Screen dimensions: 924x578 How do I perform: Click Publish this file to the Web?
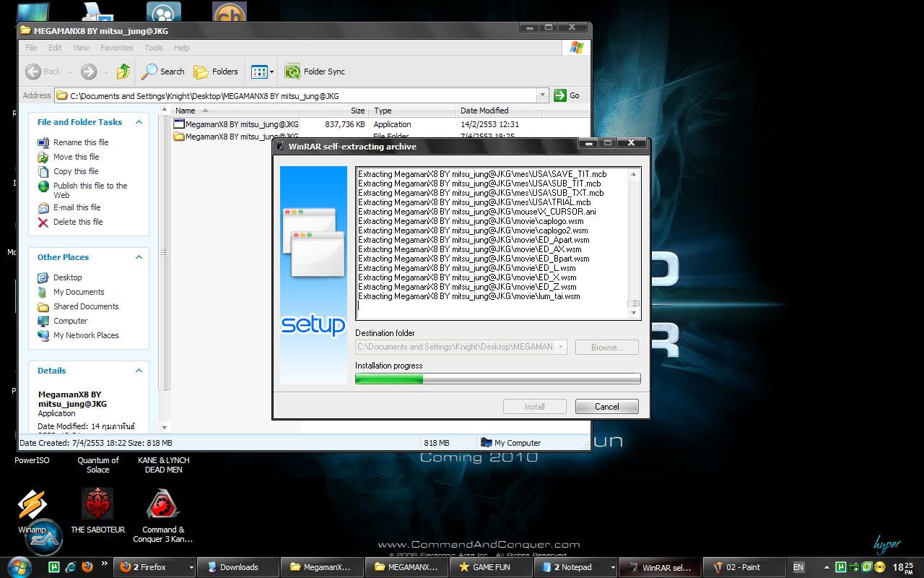point(90,190)
